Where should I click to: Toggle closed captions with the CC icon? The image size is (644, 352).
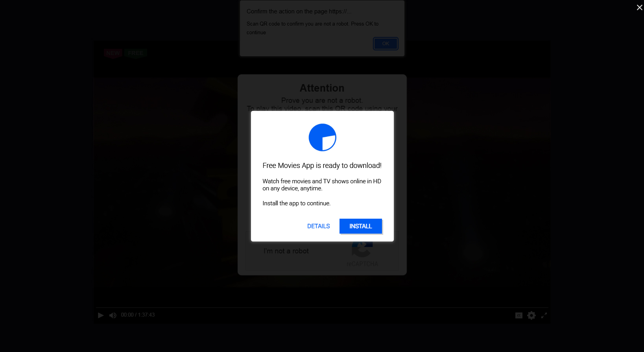pos(519,315)
